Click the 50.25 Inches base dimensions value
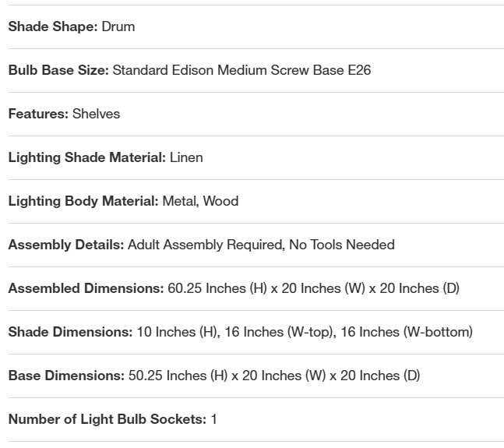504x448 pixels. click(x=273, y=376)
